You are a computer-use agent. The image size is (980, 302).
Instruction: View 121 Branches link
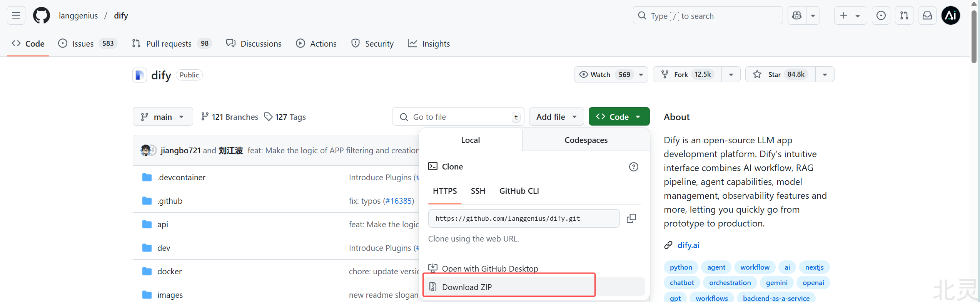click(x=230, y=117)
